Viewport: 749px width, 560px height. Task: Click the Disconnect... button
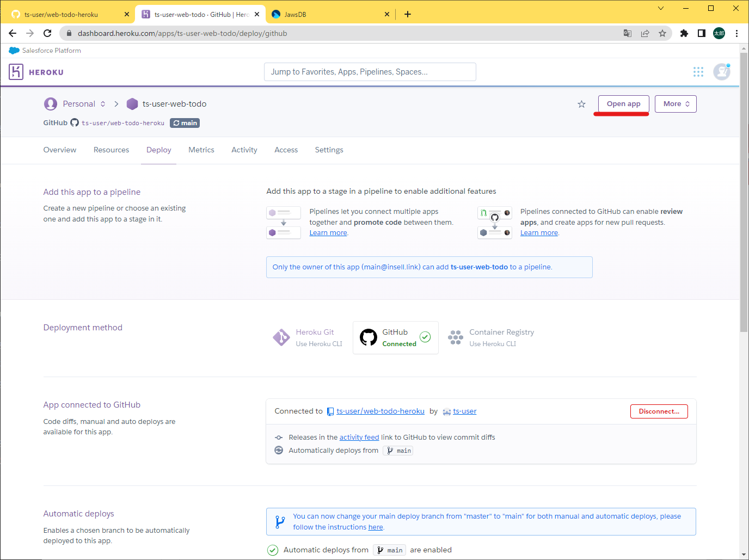click(659, 411)
